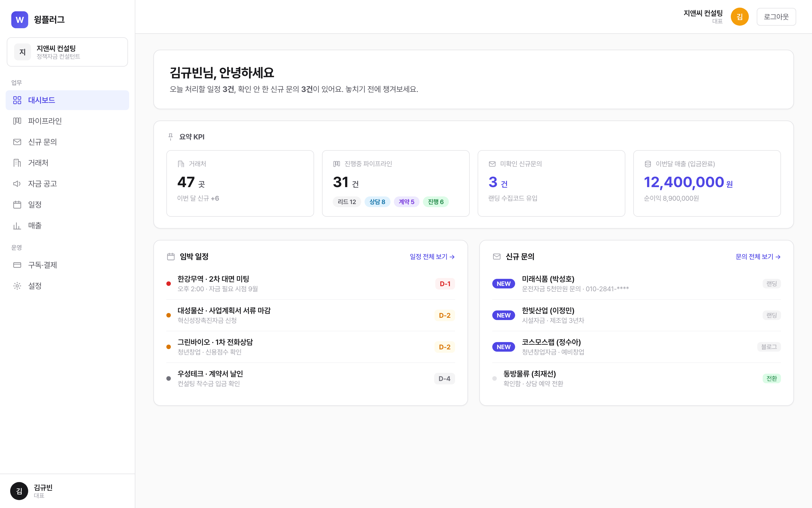Click the 리드 12 stage chip

[x=347, y=202]
